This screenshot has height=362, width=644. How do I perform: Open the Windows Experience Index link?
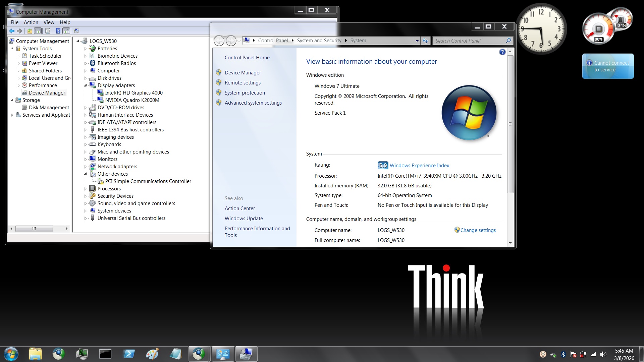point(419,166)
